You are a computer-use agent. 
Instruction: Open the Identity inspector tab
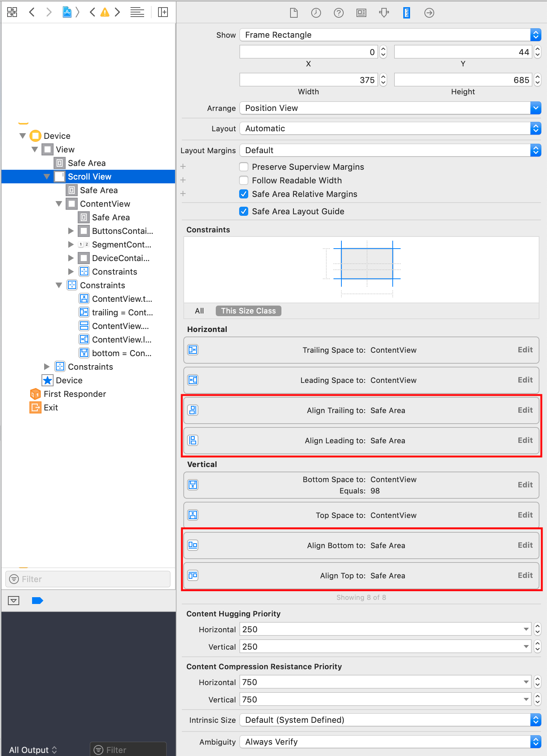[361, 13]
